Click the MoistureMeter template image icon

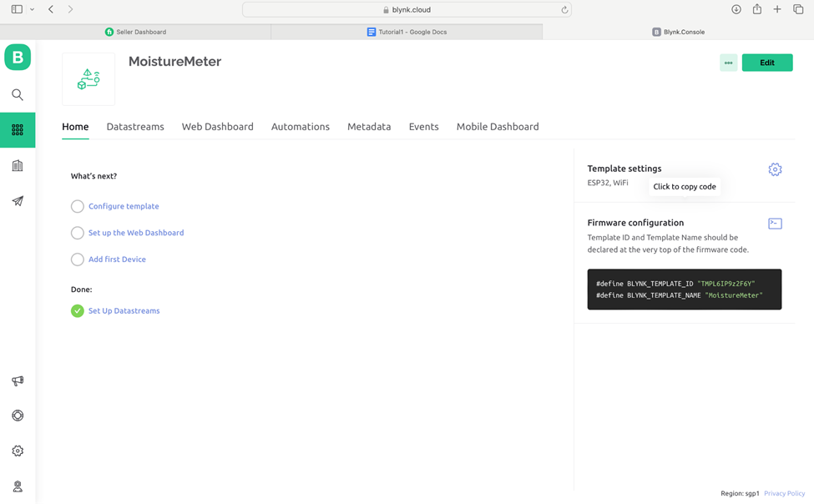tap(88, 79)
